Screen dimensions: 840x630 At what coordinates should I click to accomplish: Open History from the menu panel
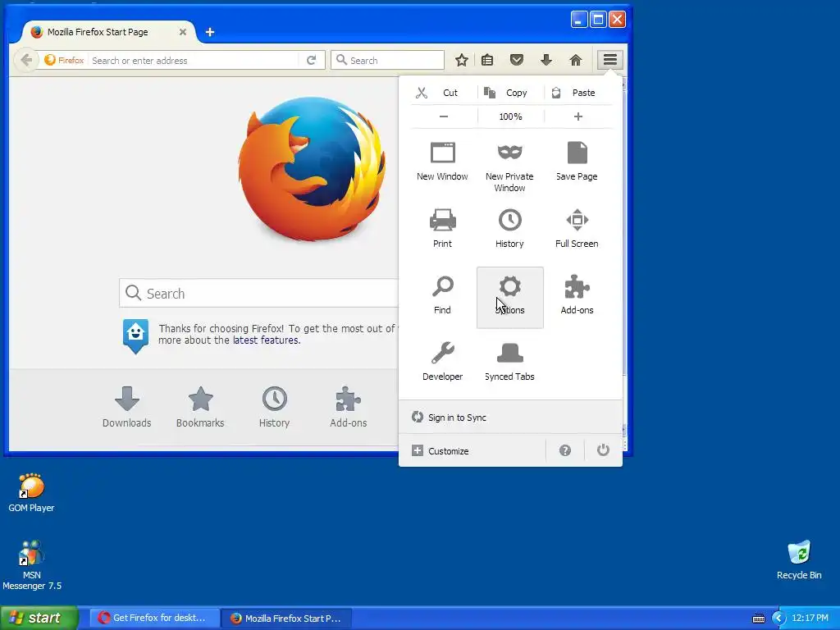[x=509, y=228]
